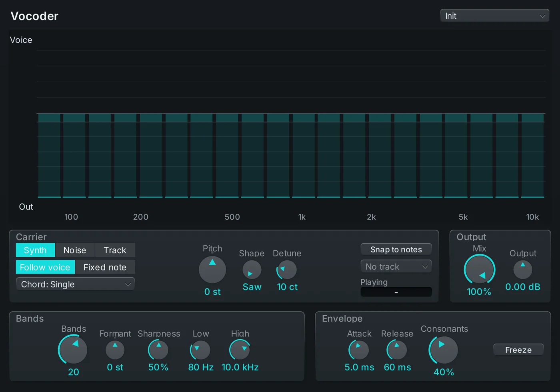This screenshot has width=560, height=392.
Task: Switch carrier to Noise
Action: point(75,250)
